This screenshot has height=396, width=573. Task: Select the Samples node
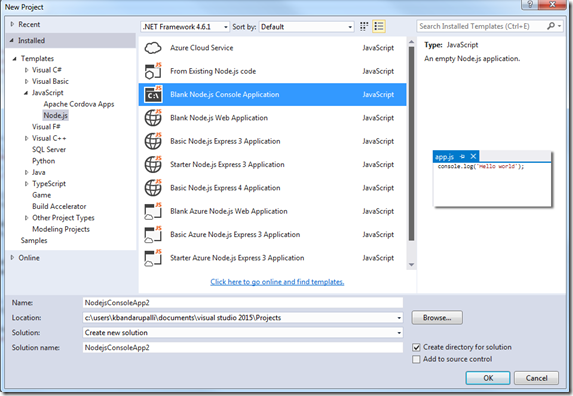pyautogui.click(x=34, y=241)
